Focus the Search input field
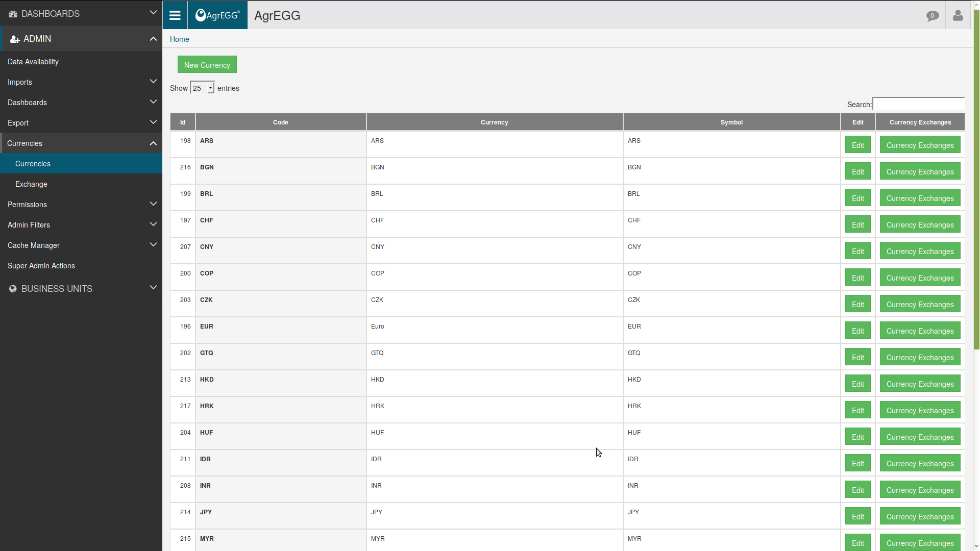 tap(919, 104)
